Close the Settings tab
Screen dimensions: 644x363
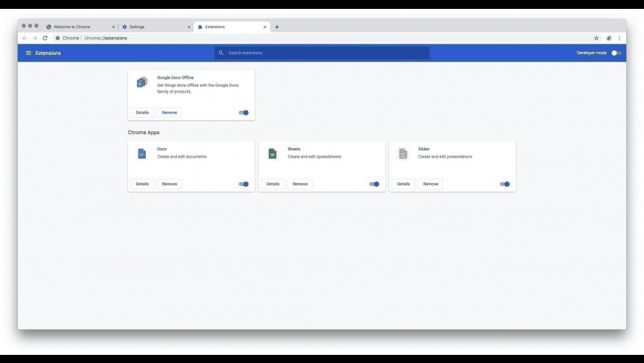coord(189,27)
